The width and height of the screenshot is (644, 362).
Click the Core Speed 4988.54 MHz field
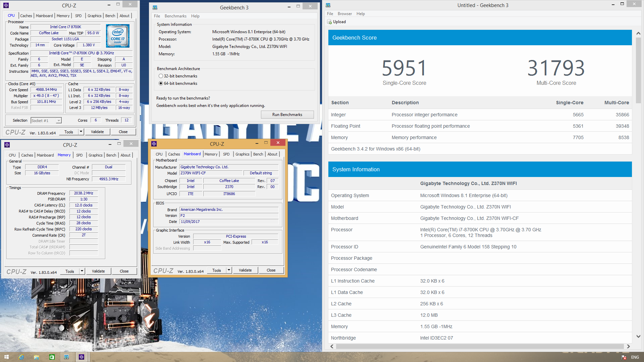coord(46,89)
